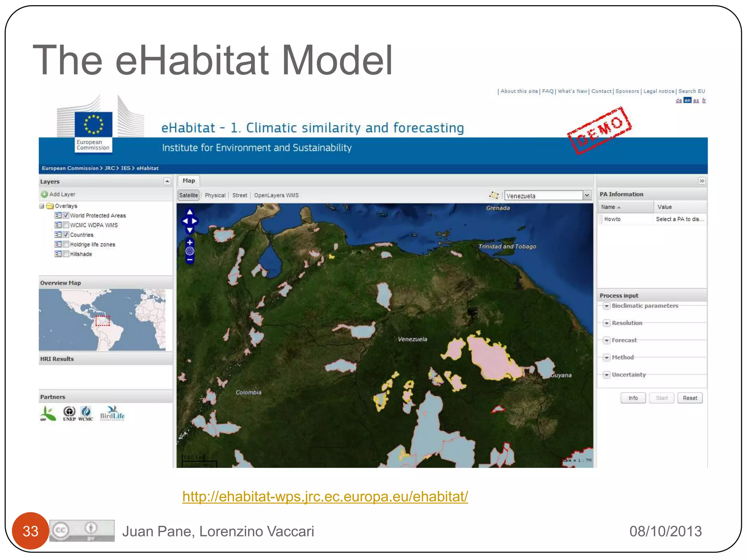The image size is (747, 560).
Task: Enable the WCMC WDPA WMS layer
Action: point(66,225)
